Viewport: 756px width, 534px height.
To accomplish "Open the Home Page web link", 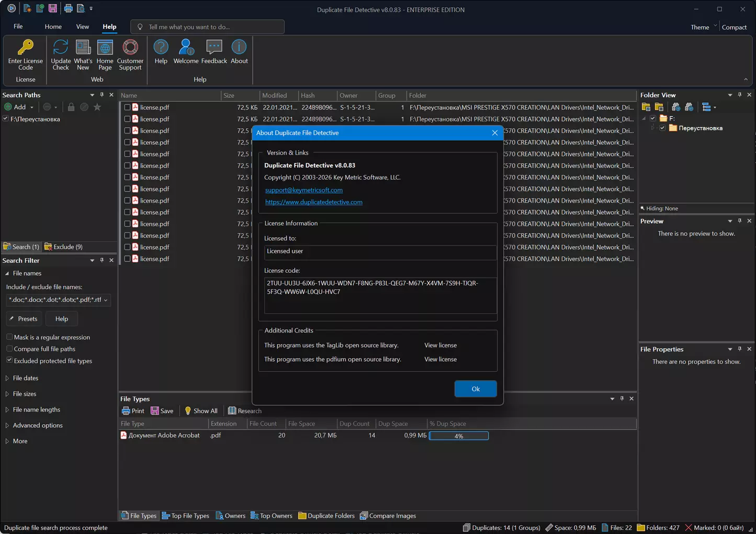I will pyautogui.click(x=105, y=54).
